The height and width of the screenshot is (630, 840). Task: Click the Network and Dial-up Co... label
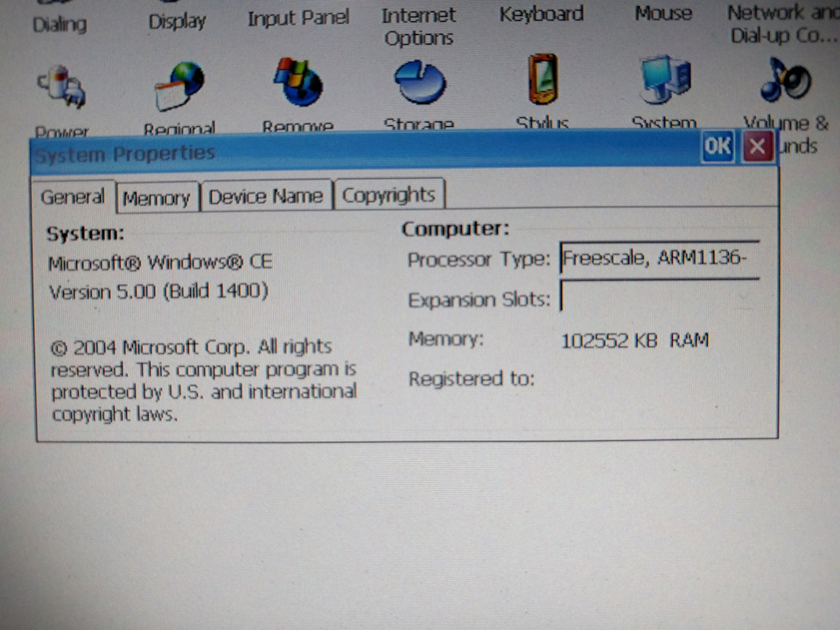pyautogui.click(x=783, y=24)
